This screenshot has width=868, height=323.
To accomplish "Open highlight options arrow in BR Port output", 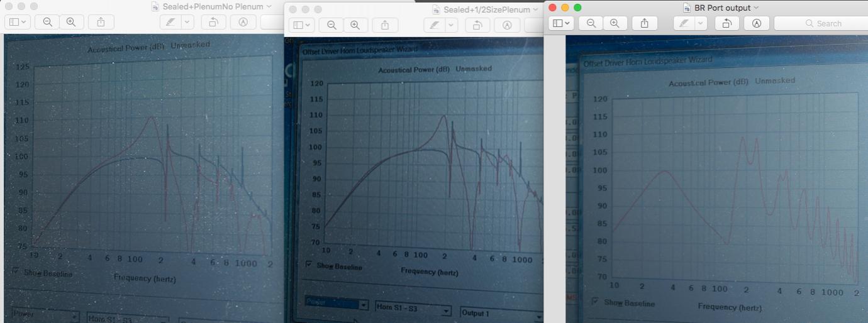I will click(700, 23).
